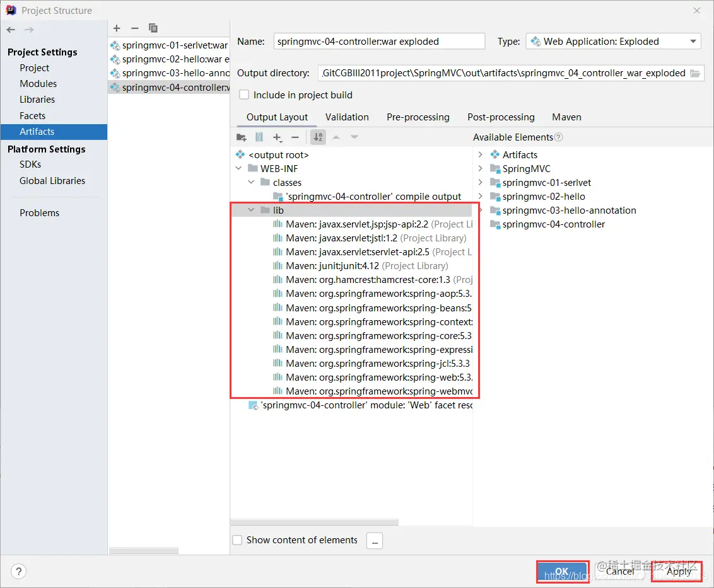Open Problems section
This screenshot has width=714, height=588.
[40, 213]
